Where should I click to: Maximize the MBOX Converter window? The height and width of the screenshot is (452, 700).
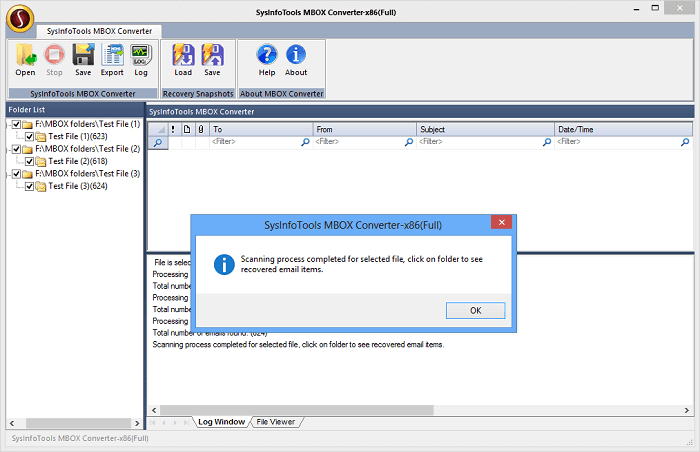point(655,8)
